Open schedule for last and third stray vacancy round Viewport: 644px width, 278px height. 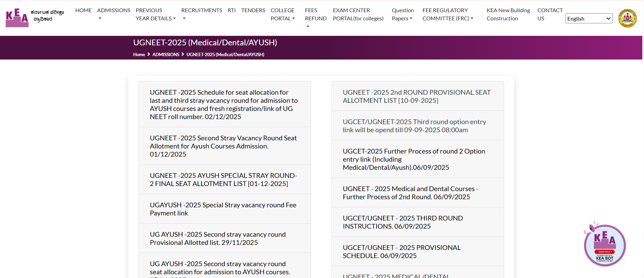224,105
